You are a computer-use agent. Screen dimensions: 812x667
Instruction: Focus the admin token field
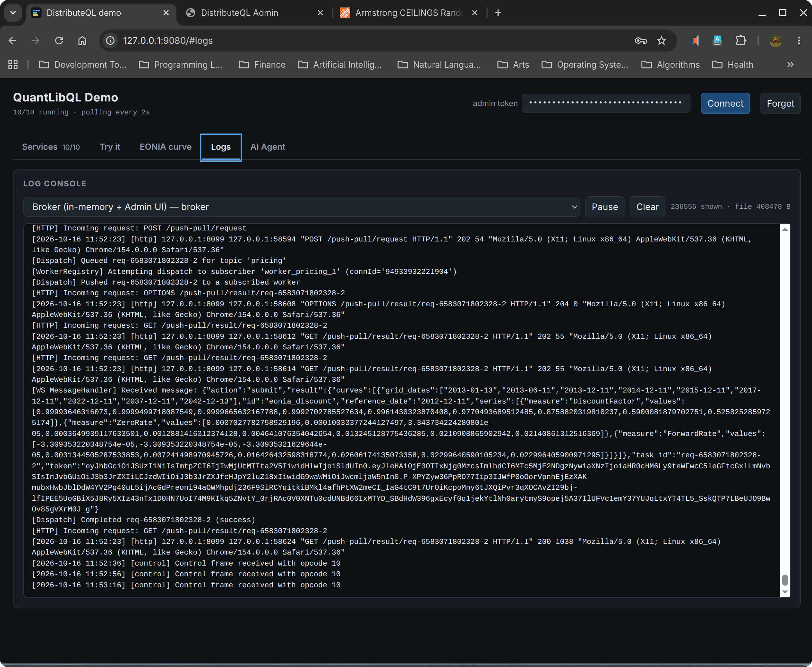coord(606,103)
